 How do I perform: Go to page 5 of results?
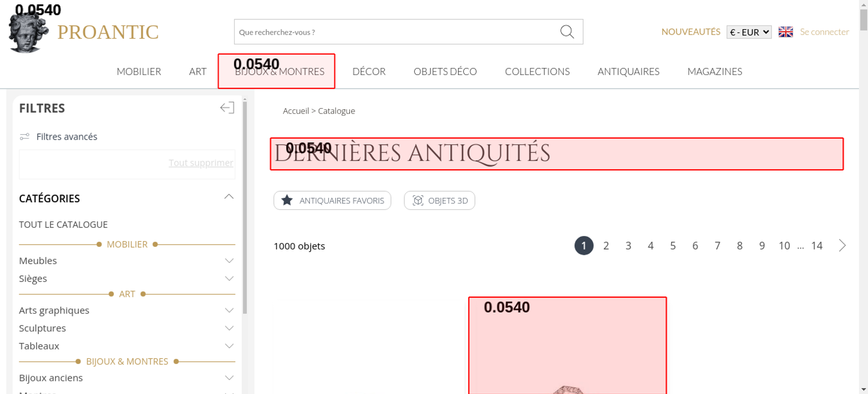[x=673, y=246]
